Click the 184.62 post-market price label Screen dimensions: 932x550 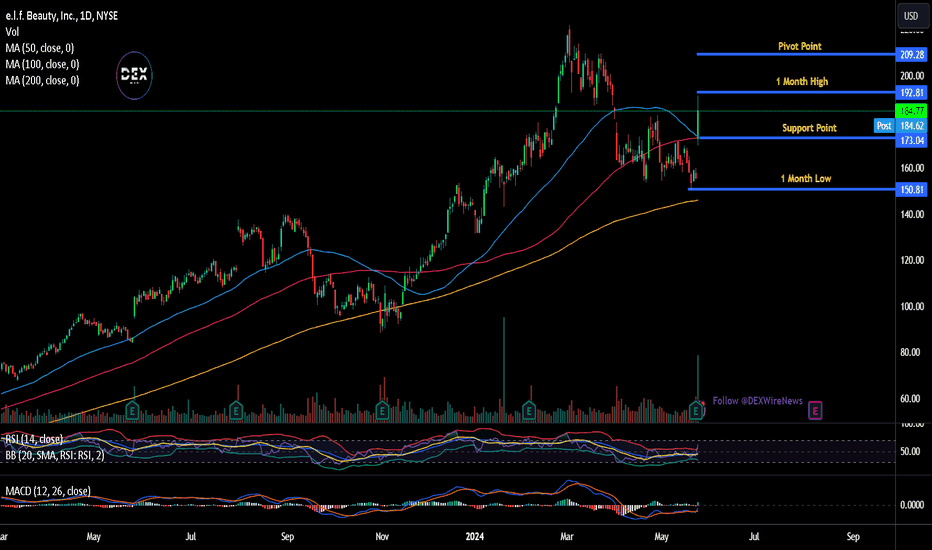tap(911, 125)
